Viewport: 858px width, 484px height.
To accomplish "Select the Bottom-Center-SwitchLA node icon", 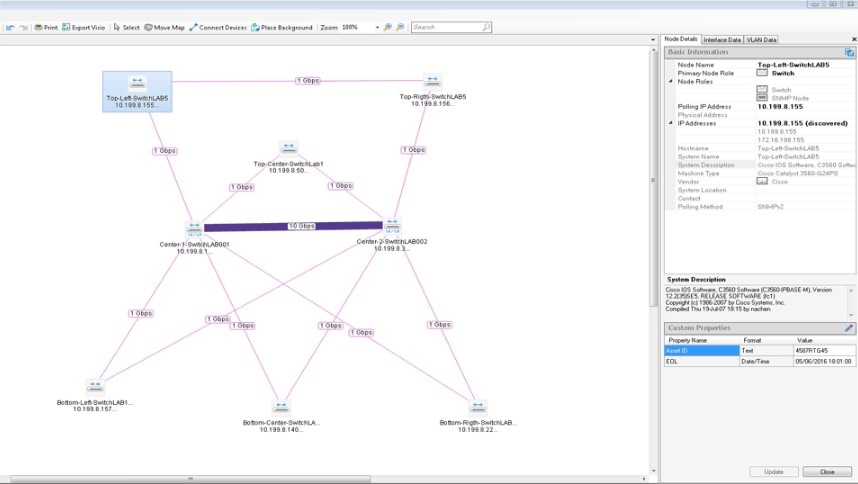I will [x=281, y=406].
